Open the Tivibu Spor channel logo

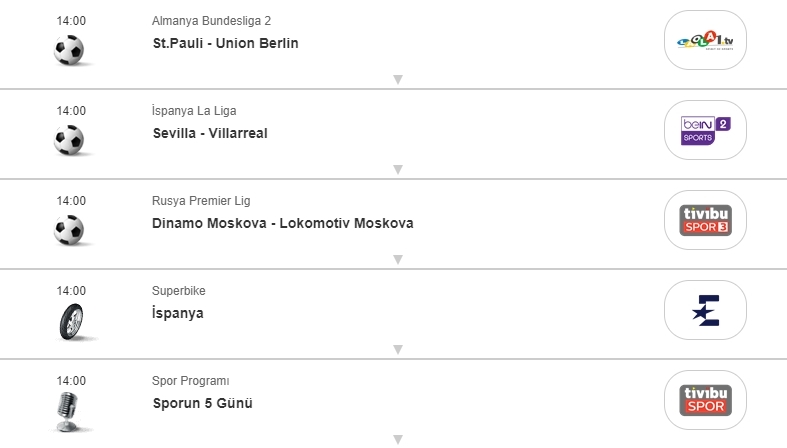(706, 400)
